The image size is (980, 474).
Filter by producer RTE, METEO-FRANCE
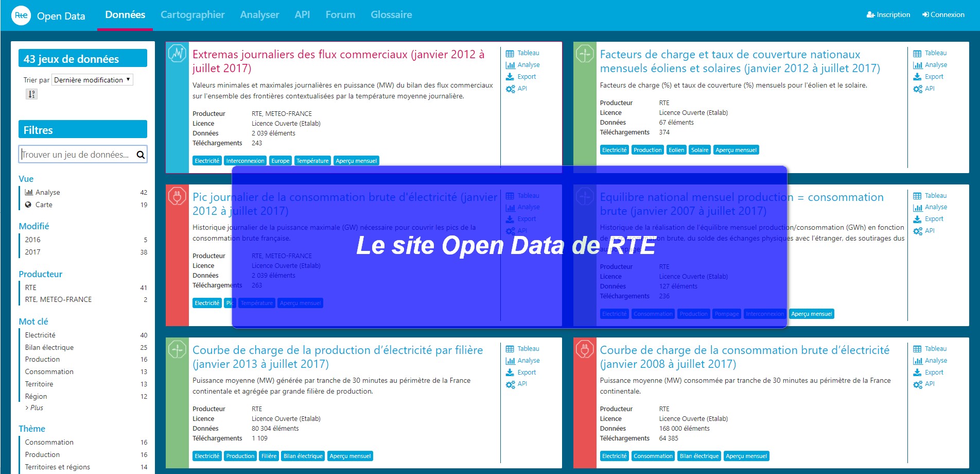pos(58,299)
